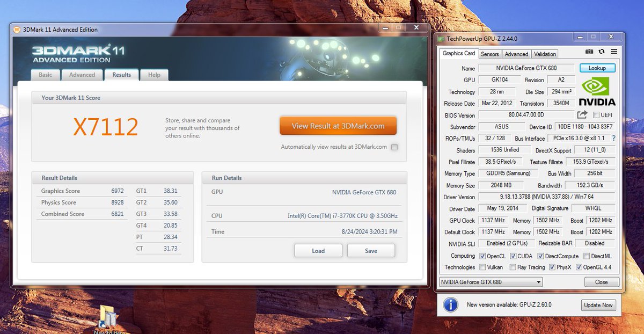The width and height of the screenshot is (644, 334).
Task: Click the Update Now button
Action: click(x=598, y=305)
